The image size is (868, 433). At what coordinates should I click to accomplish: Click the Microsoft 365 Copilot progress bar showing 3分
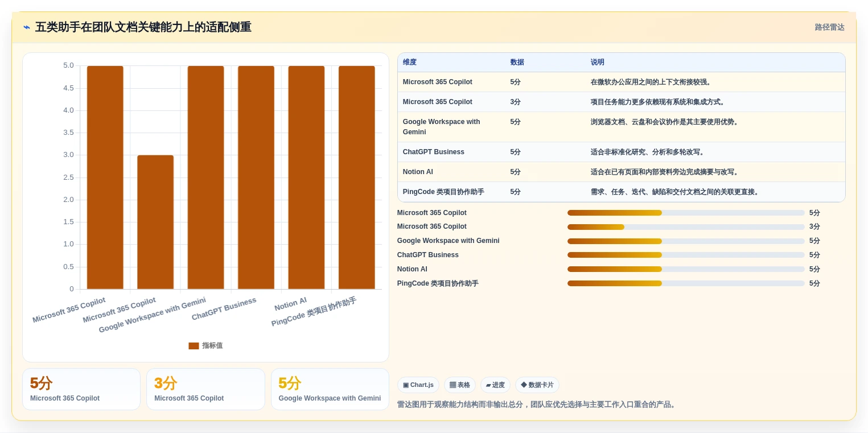[x=686, y=227]
